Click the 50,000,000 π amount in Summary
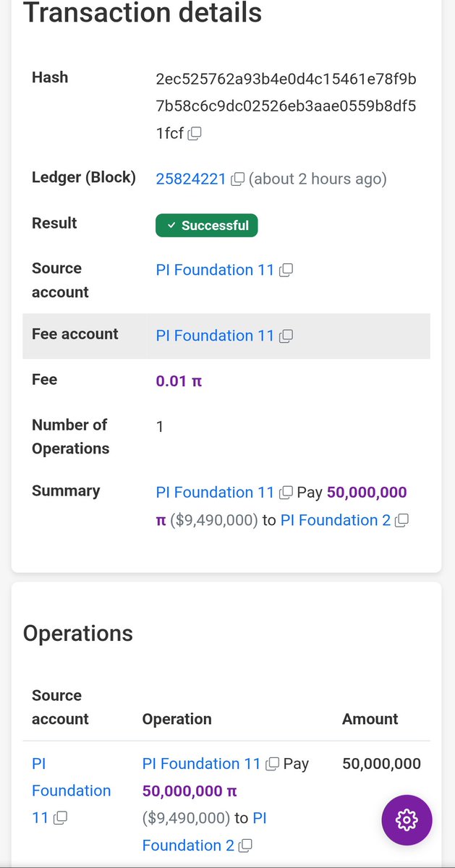This screenshot has height=868, width=455. point(281,506)
